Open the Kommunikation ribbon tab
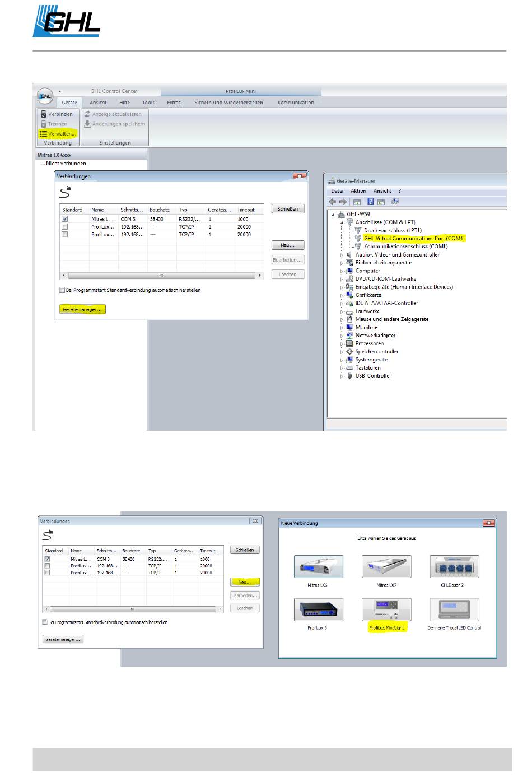532x777 pixels. click(x=296, y=103)
